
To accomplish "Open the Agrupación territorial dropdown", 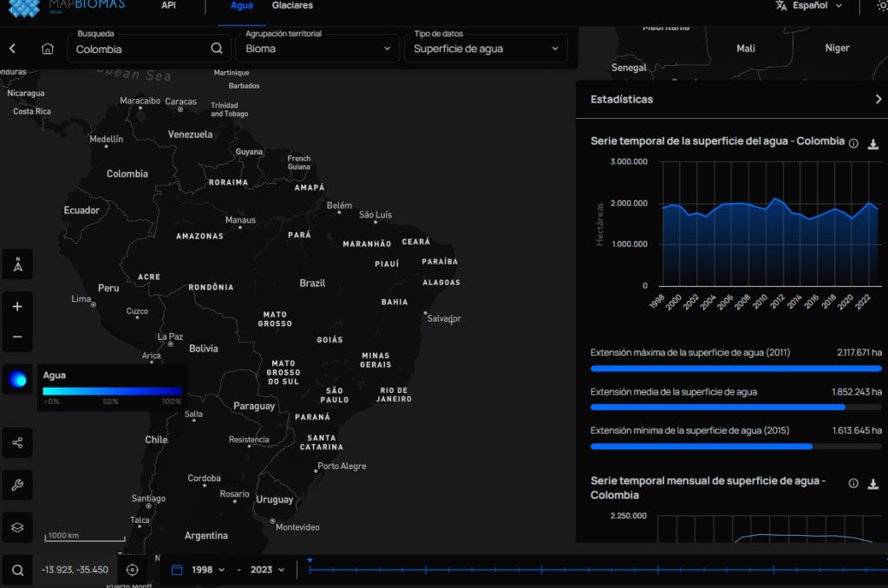I will click(x=317, y=49).
